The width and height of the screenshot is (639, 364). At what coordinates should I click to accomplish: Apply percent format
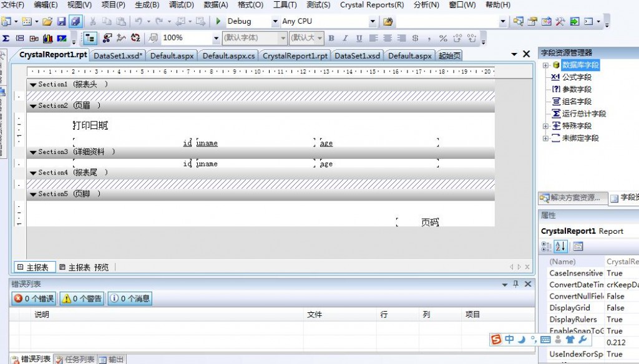click(444, 38)
